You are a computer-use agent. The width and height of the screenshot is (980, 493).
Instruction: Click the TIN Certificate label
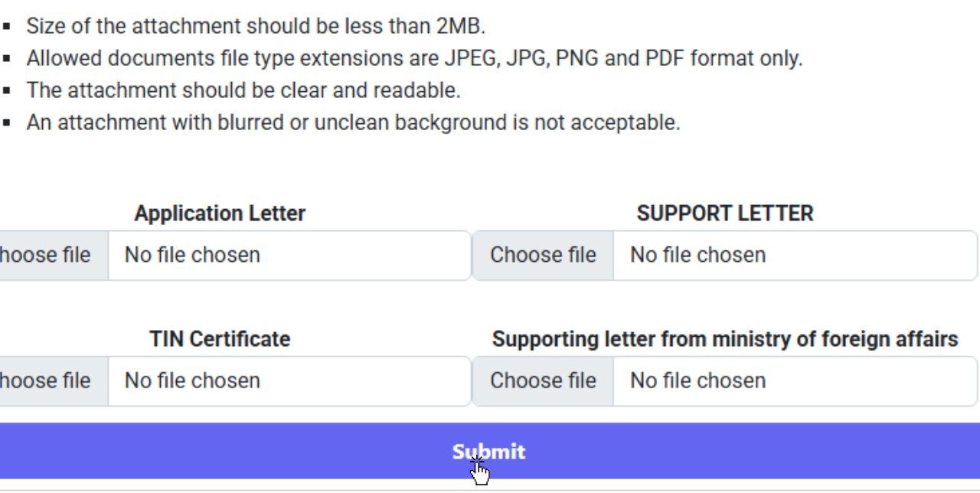[220, 339]
